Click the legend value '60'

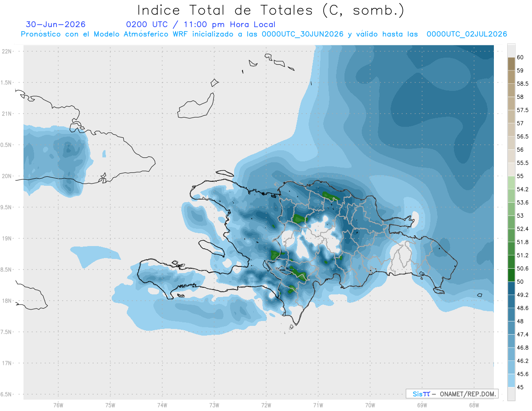(520, 57)
